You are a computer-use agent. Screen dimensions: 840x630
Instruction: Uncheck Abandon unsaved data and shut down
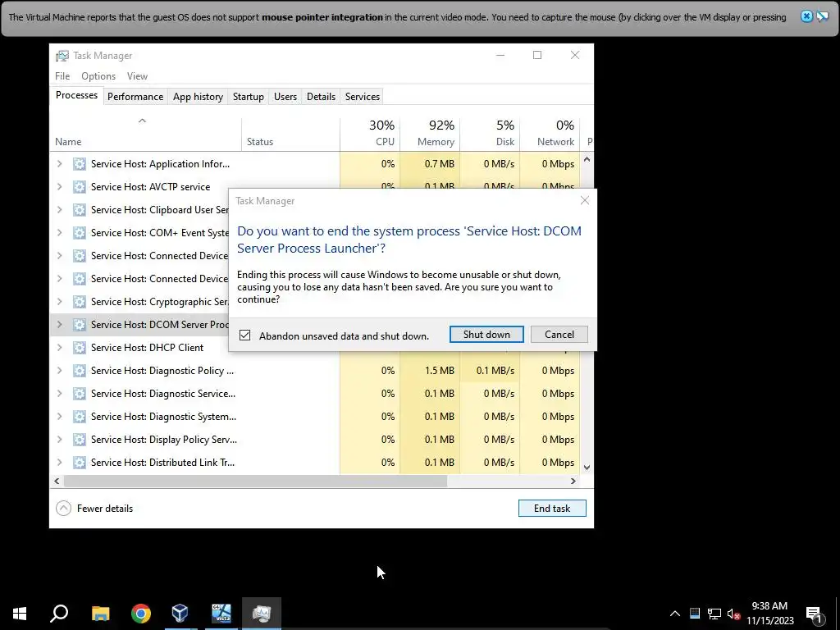point(244,336)
